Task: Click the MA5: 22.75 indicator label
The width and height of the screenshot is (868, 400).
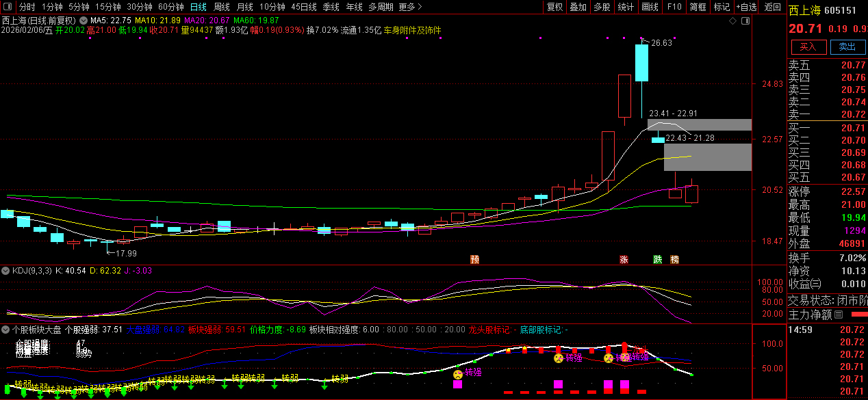Action: 112,21
